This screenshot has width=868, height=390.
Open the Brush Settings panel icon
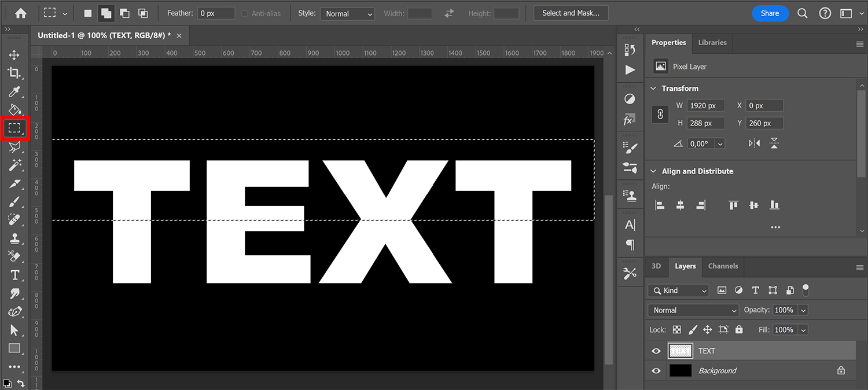[x=630, y=147]
